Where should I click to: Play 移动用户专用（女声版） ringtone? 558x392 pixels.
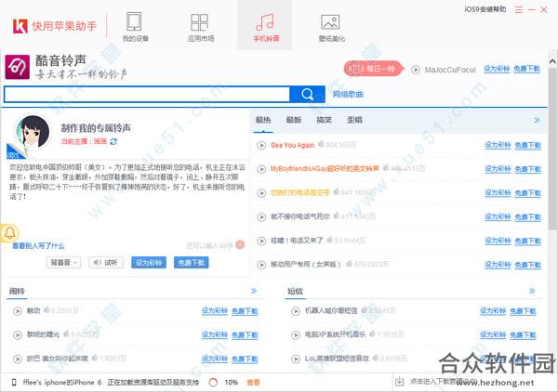(261, 265)
